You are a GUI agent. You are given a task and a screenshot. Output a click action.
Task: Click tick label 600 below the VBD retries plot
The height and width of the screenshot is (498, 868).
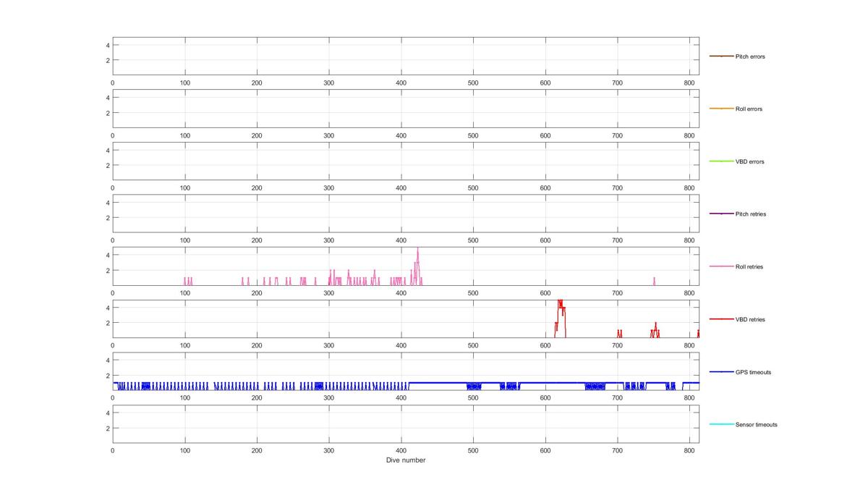click(x=545, y=345)
